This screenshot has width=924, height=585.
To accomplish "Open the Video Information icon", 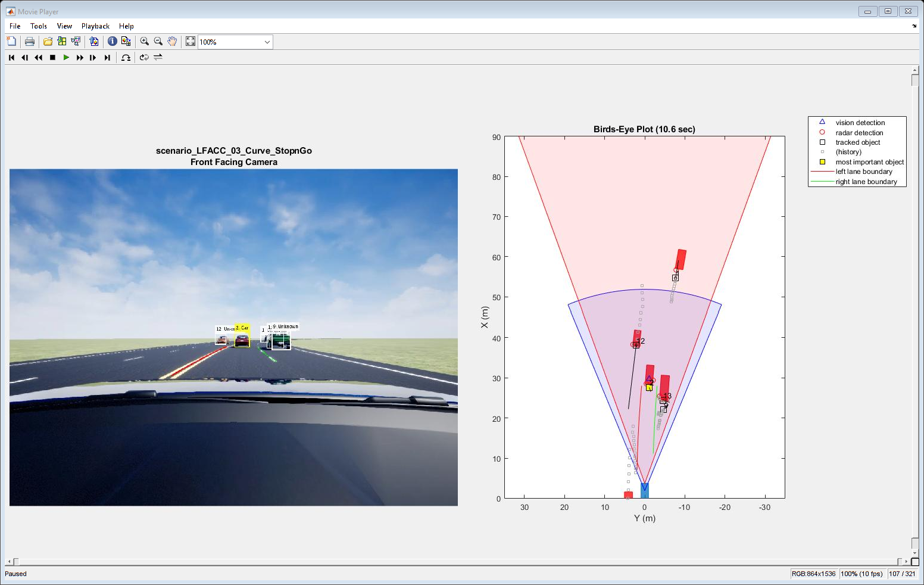I will [x=112, y=41].
